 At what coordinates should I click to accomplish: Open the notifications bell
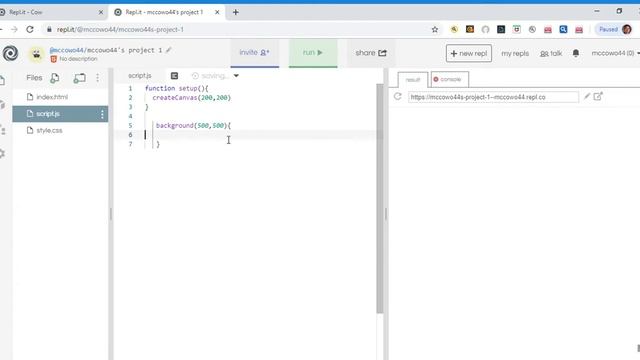pyautogui.click(x=576, y=53)
